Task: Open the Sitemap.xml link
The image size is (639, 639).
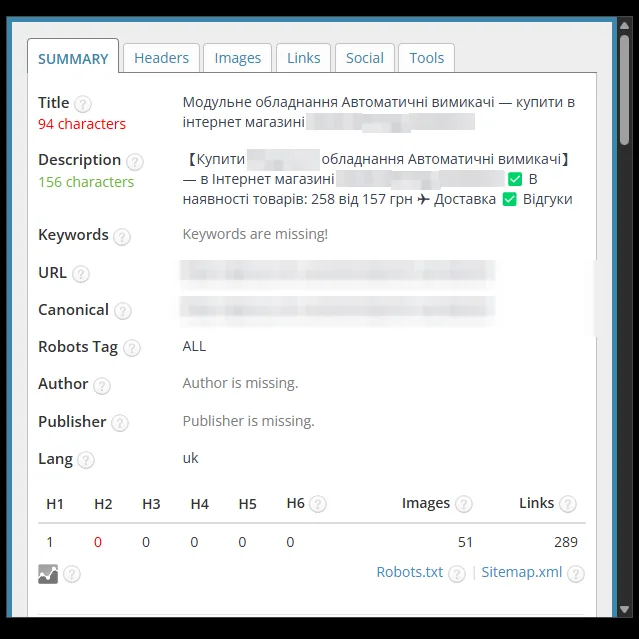Action: click(x=522, y=572)
